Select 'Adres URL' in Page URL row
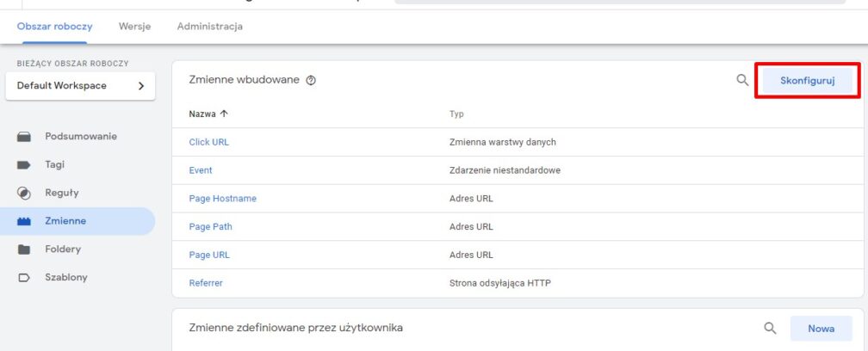 [x=471, y=255]
